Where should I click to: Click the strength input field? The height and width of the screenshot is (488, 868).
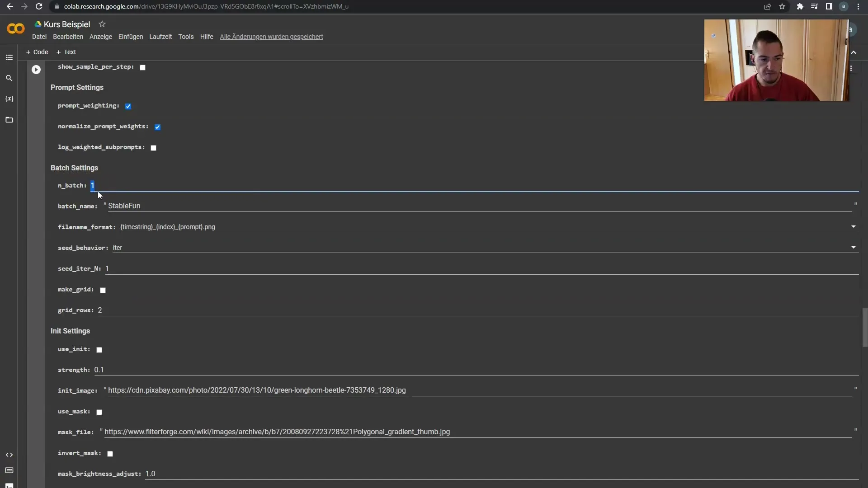pos(476,370)
